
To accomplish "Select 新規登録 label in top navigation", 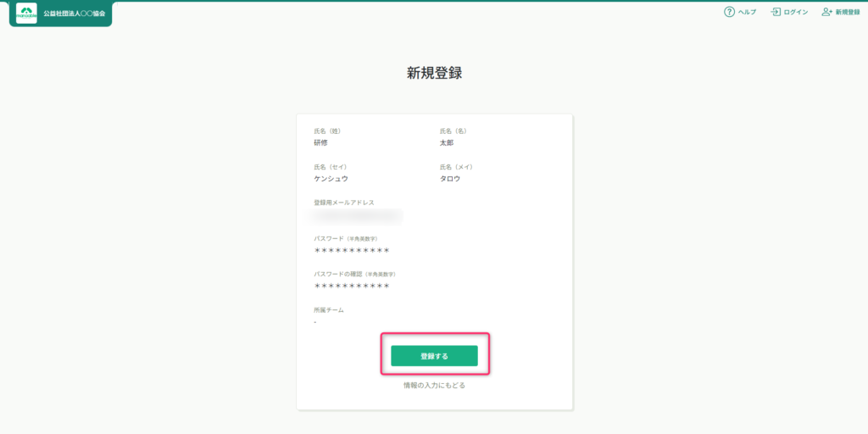I will coord(848,12).
